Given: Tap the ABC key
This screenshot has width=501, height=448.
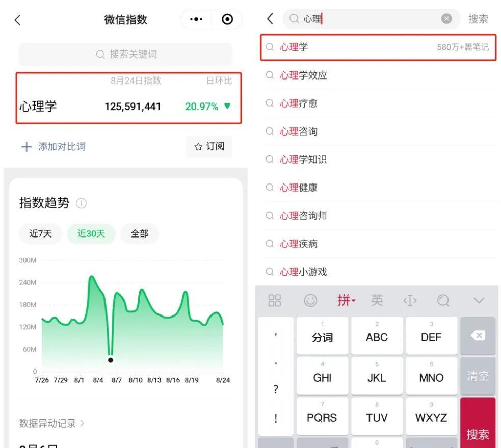Looking at the screenshot, I should coord(377,335).
